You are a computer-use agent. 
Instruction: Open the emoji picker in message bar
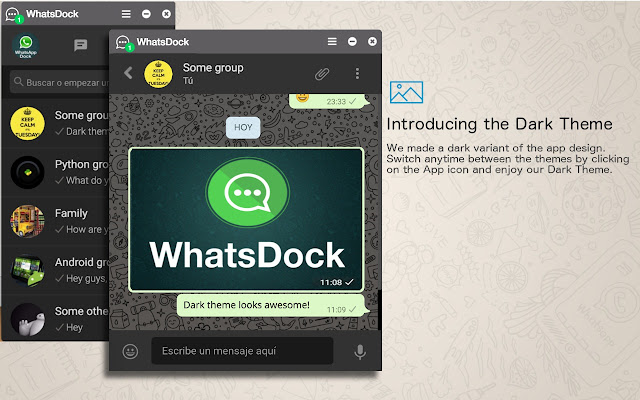pyautogui.click(x=130, y=351)
